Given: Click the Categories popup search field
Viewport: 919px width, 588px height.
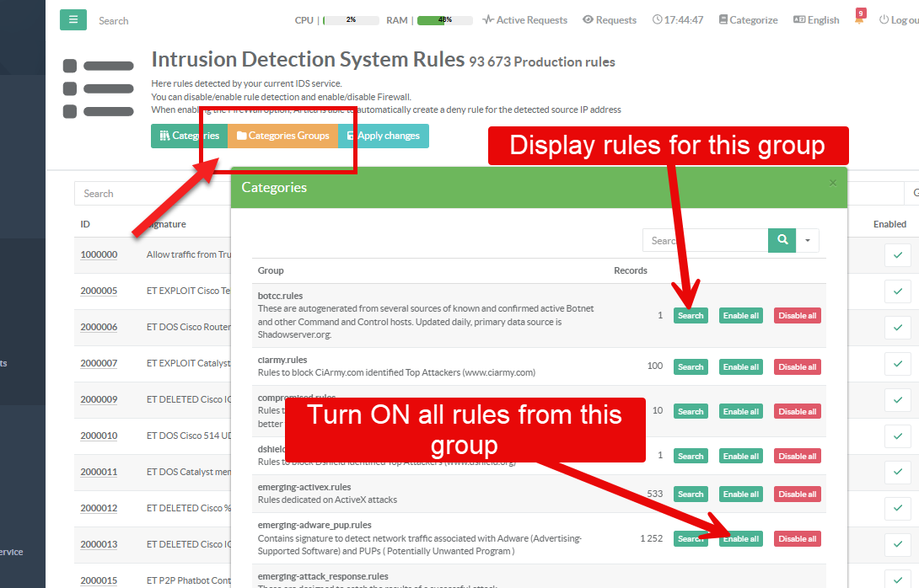Looking at the screenshot, I should click(x=705, y=240).
